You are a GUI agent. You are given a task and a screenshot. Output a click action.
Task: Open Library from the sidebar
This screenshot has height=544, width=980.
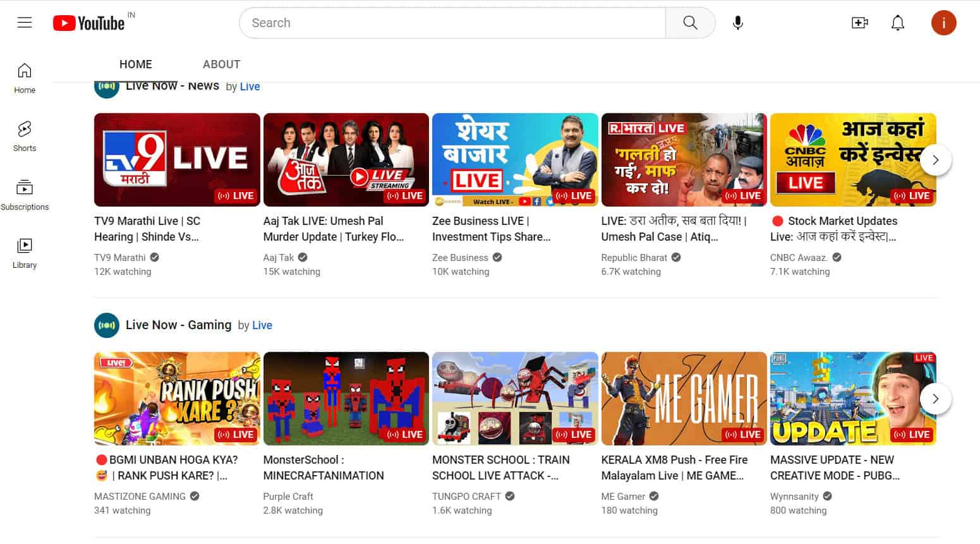point(24,251)
